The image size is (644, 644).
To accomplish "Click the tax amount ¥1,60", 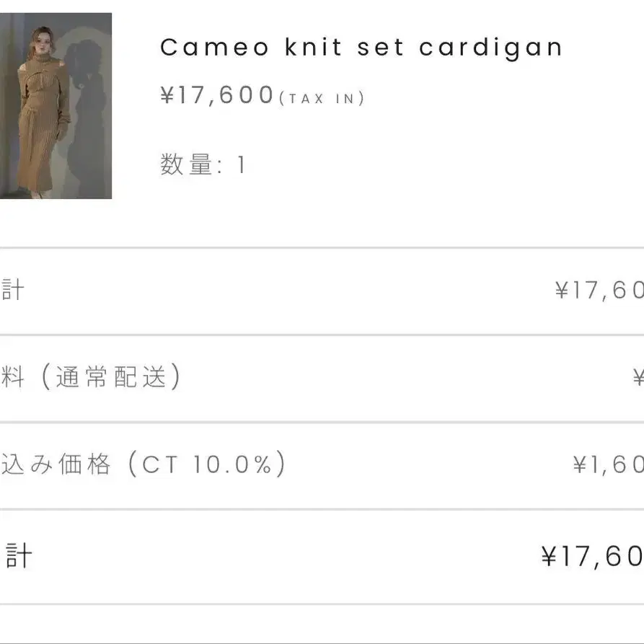I will coord(608,464).
